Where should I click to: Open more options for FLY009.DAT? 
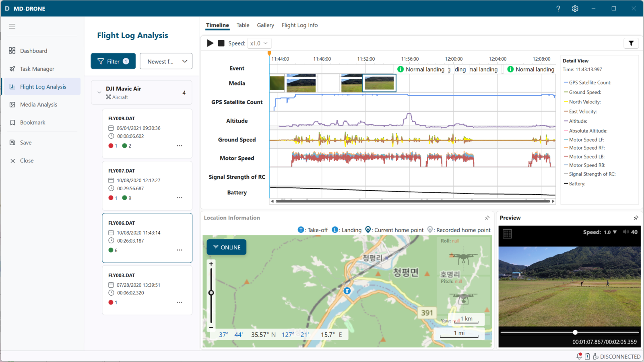[180, 146]
